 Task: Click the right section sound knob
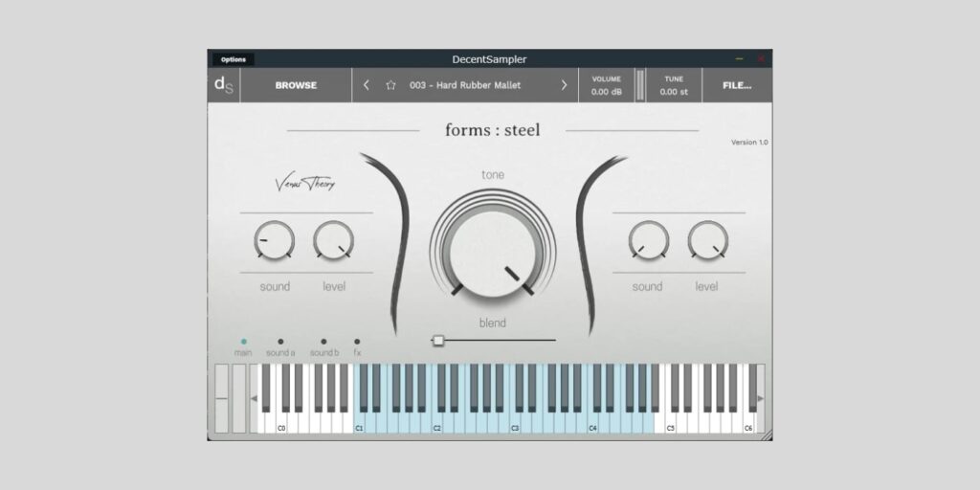tap(649, 240)
